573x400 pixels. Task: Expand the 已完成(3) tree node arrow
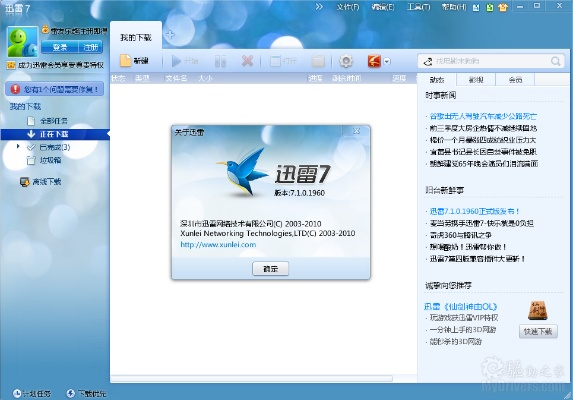pyautogui.click(x=18, y=146)
